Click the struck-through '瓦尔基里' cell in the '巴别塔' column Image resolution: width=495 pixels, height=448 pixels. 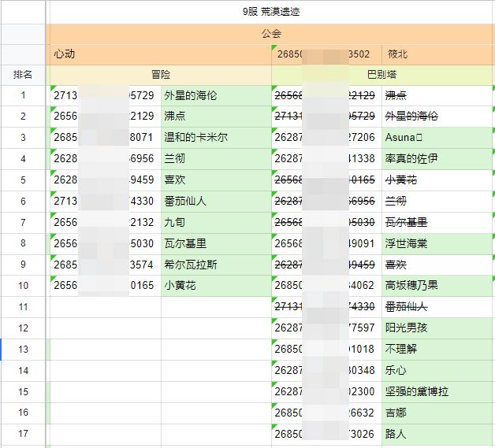coord(437,223)
